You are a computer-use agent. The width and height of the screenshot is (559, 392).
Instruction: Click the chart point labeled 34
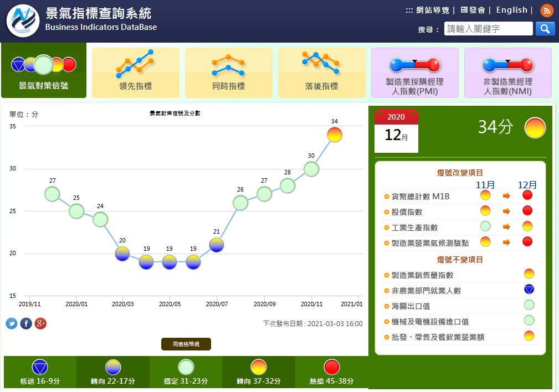335,135
